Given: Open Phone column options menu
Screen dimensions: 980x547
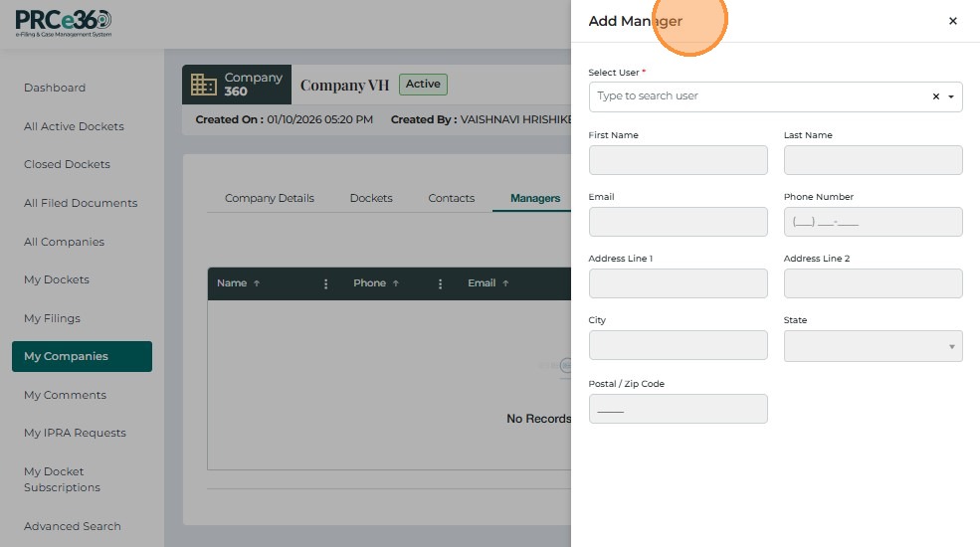Looking at the screenshot, I should coord(440,283).
